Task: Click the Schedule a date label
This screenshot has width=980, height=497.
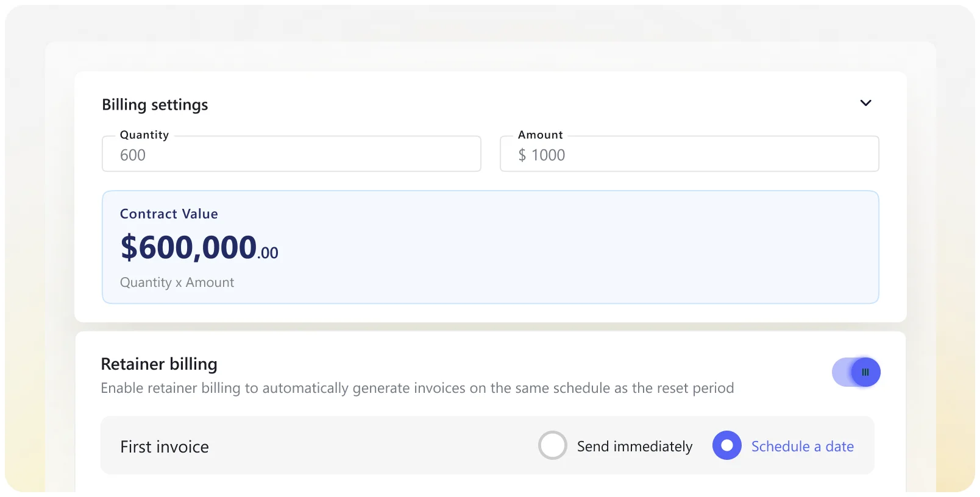Action: click(x=802, y=446)
